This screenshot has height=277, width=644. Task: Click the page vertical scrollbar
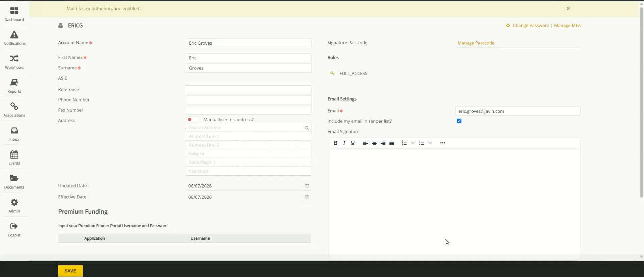641,101
